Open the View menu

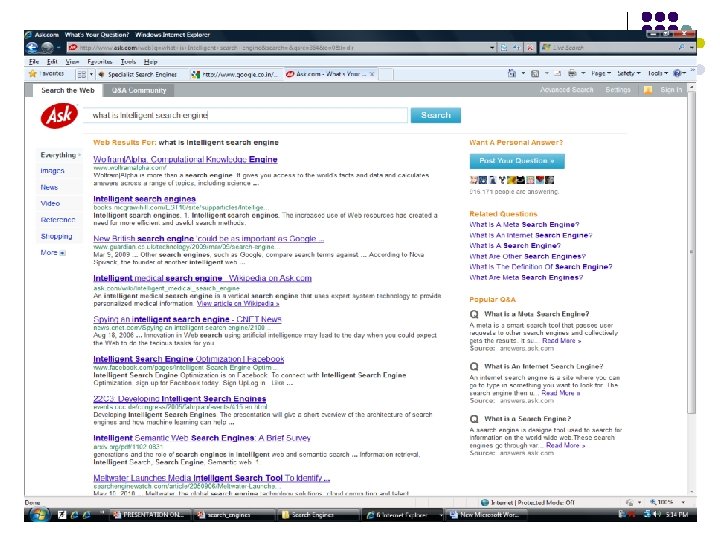[x=72, y=62]
